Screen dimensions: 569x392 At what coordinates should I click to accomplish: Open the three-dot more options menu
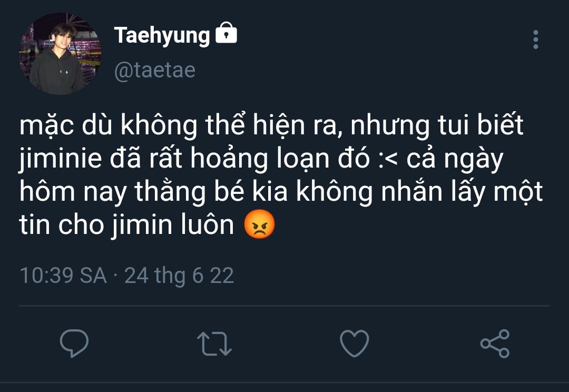[x=535, y=40]
